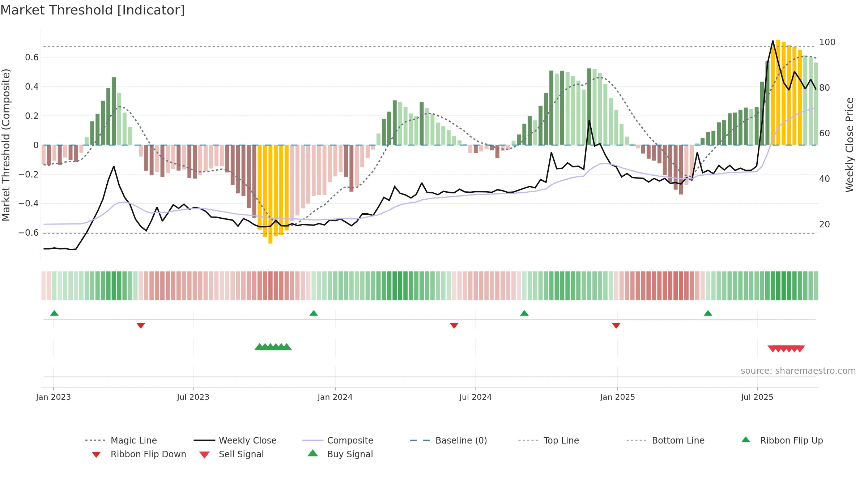Image resolution: width=868 pixels, height=488 pixels.
Task: Click the −0.6 tick on the left axis
Action: 29,232
